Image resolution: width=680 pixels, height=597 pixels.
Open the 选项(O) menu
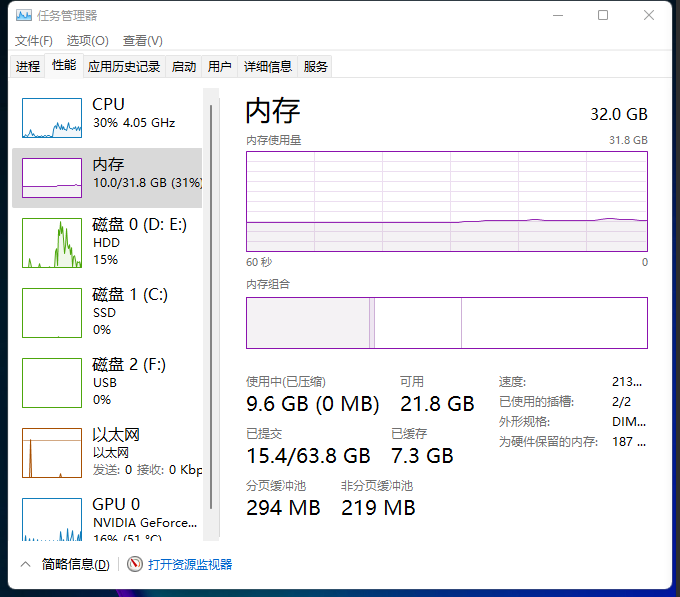tap(87, 41)
